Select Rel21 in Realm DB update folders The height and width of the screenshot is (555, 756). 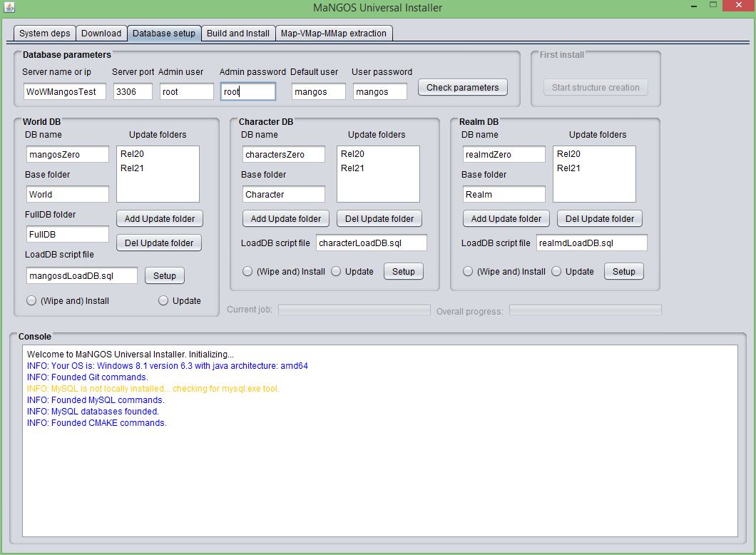(594, 168)
